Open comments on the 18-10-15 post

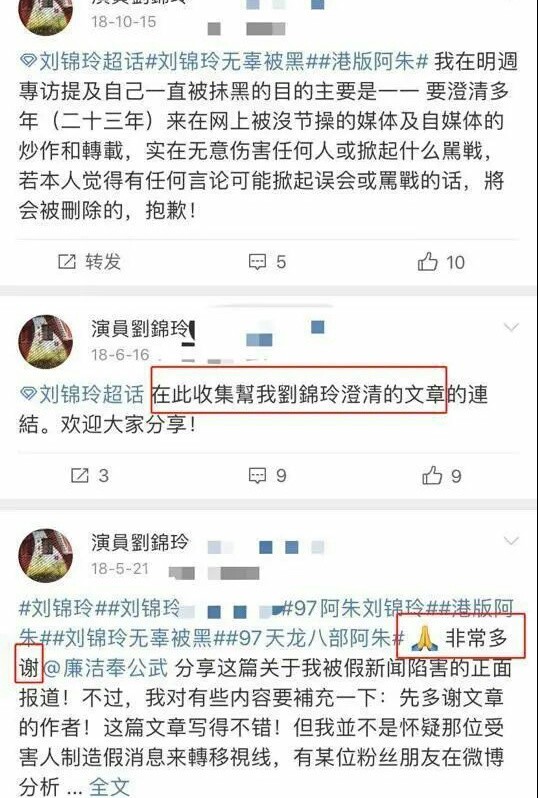257,262
